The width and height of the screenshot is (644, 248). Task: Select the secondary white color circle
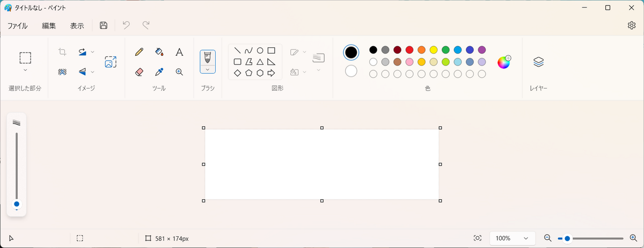tap(351, 71)
